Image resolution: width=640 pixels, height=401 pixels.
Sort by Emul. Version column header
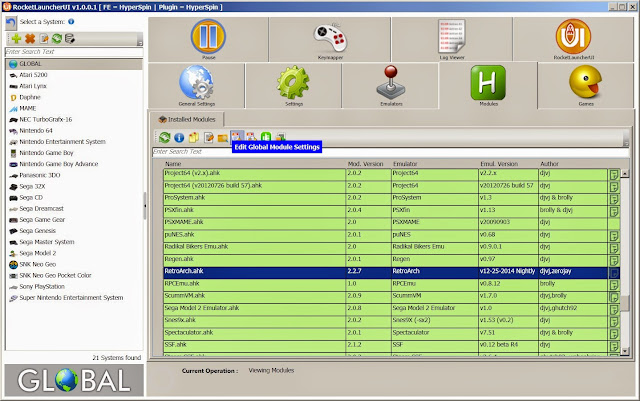click(508, 164)
